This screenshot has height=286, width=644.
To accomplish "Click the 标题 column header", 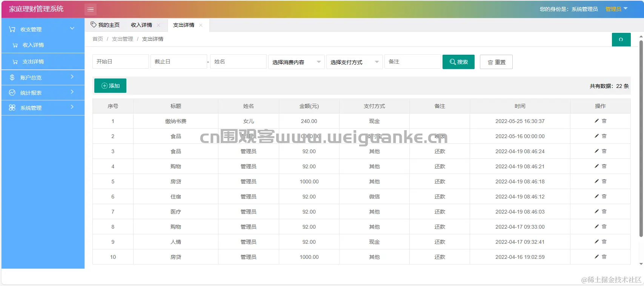I will (176, 106).
